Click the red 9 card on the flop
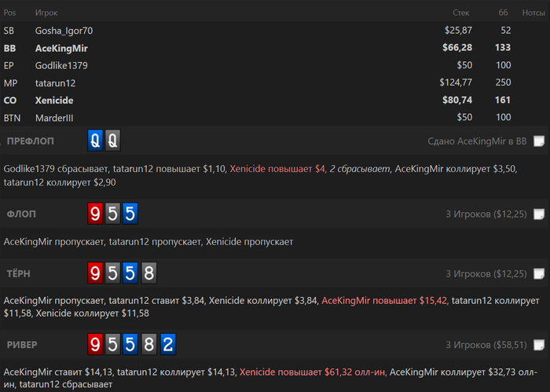 95,213
